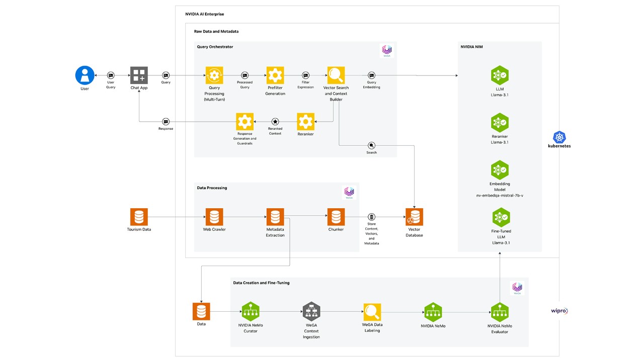644x362 pixels.
Task: Select the Web Crawler database icon
Action: click(214, 216)
